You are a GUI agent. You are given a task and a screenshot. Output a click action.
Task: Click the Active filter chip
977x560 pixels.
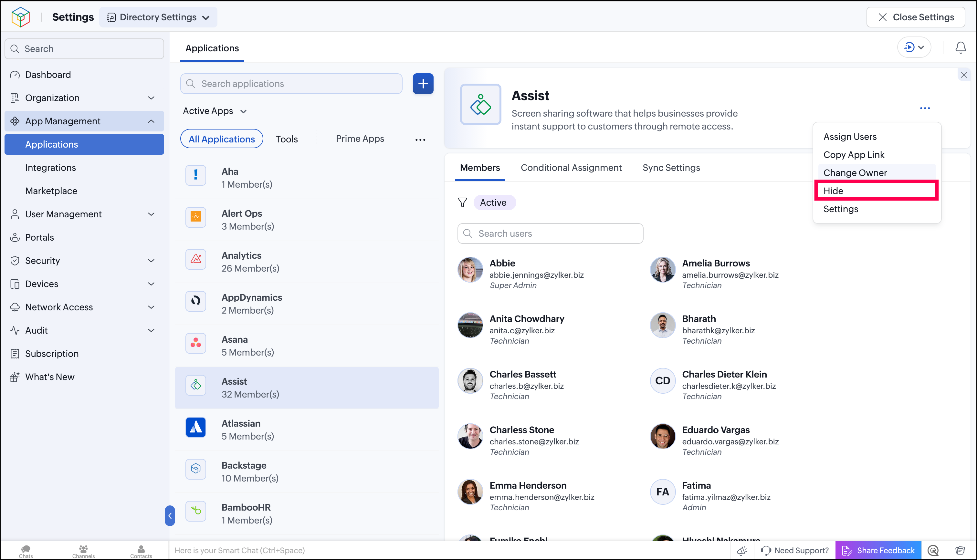tap(494, 202)
